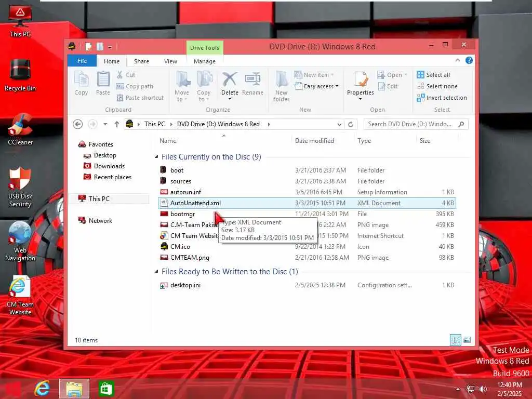
Task: Click the Paste ribbon icon
Action: pos(103,83)
